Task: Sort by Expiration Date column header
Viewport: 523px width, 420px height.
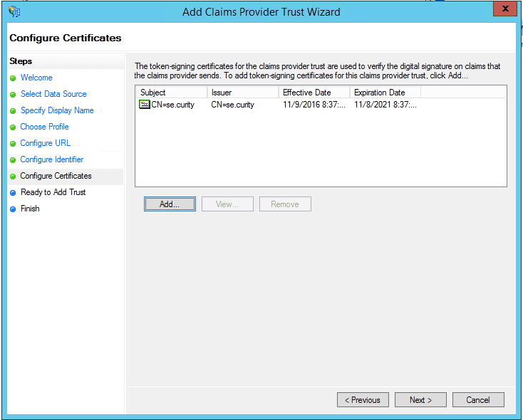Action: pos(385,93)
